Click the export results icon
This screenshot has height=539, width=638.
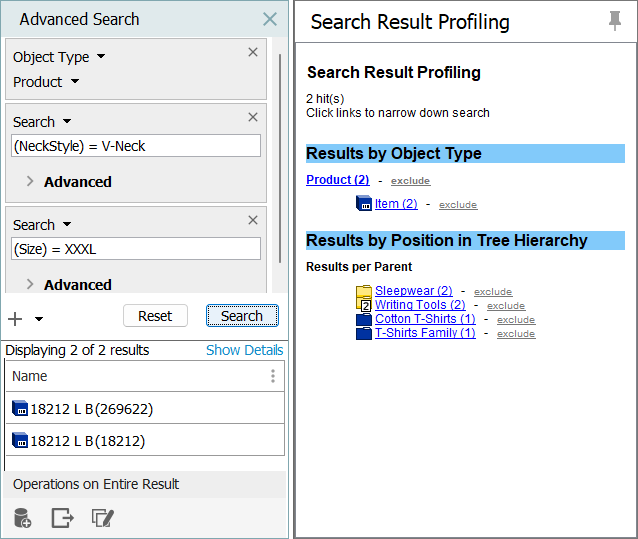coord(62,518)
